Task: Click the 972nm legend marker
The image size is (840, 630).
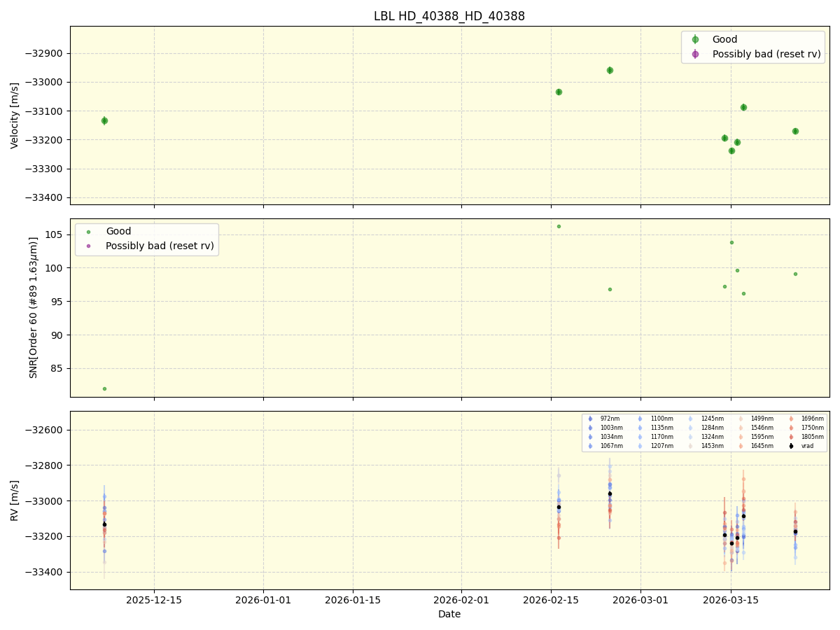Action: (590, 419)
